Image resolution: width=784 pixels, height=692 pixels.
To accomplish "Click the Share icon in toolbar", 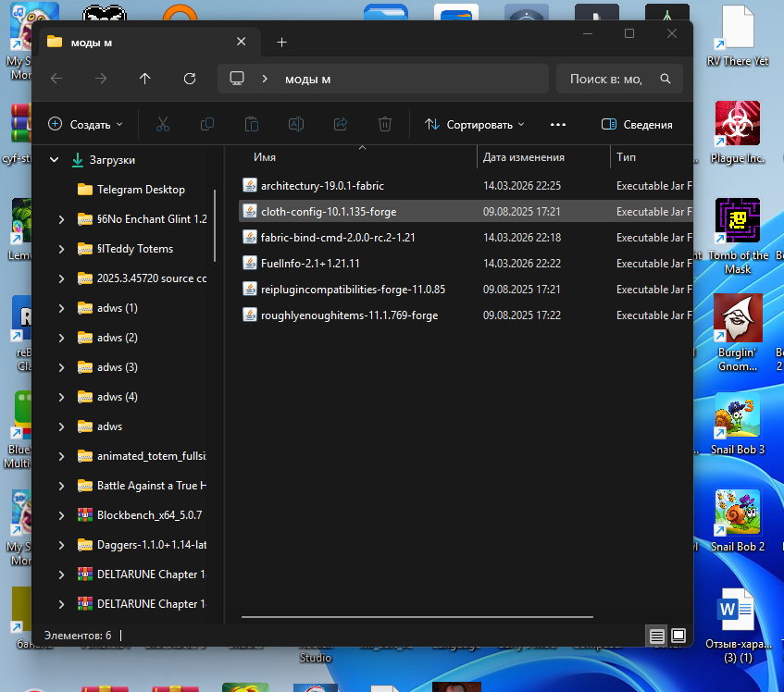I will tap(340, 124).
